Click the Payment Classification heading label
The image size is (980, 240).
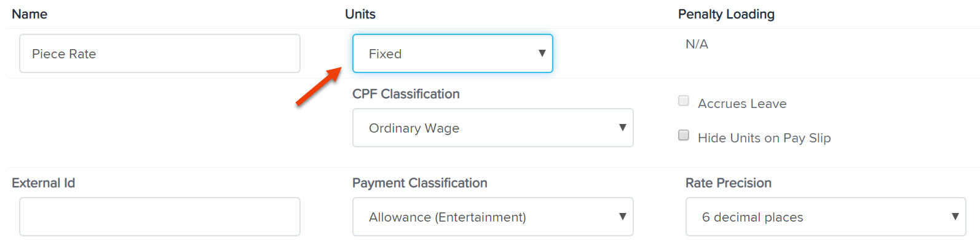click(x=420, y=183)
